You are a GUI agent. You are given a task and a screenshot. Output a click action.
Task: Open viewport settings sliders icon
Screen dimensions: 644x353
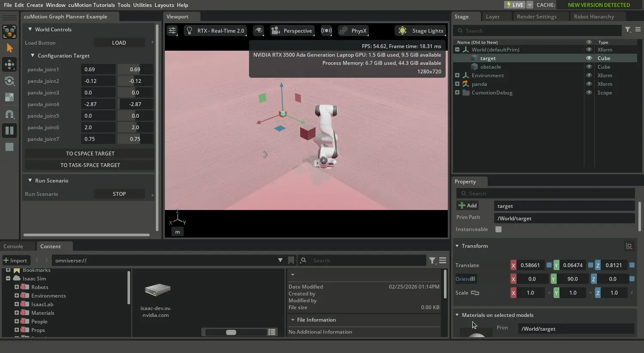[x=172, y=31]
